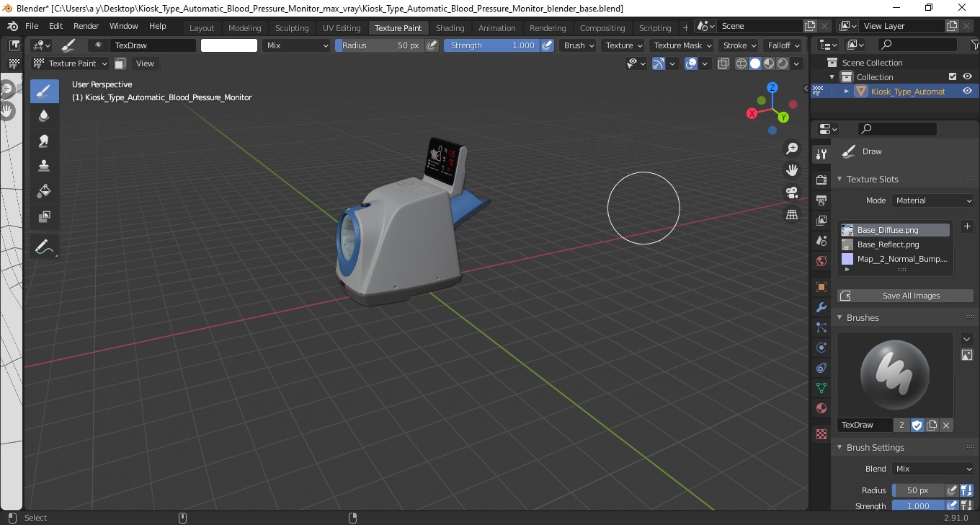The image size is (980, 525).
Task: Switch to the Animation workspace tab
Action: click(x=497, y=28)
